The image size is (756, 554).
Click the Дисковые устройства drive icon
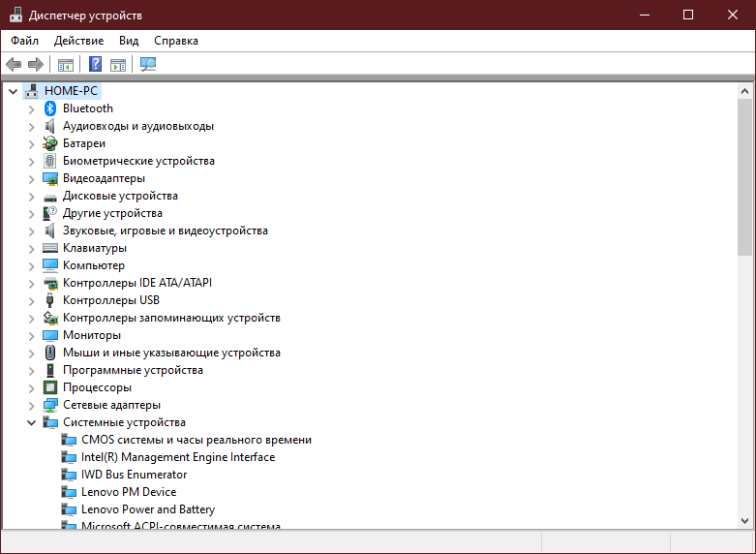pyautogui.click(x=50, y=198)
